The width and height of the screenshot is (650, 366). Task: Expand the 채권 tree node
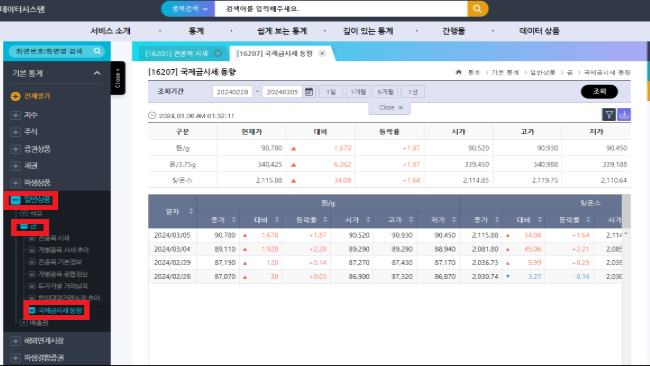point(15,166)
